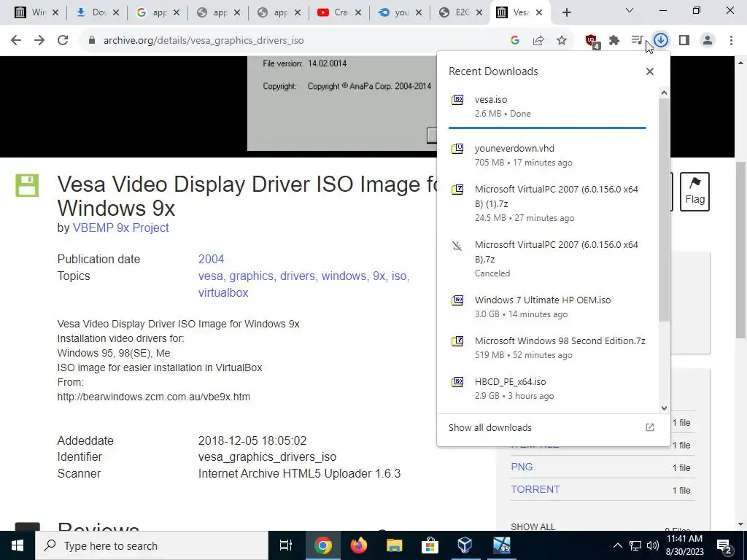Switch to the Google app tab
The width and height of the screenshot is (747, 560).
(158, 12)
